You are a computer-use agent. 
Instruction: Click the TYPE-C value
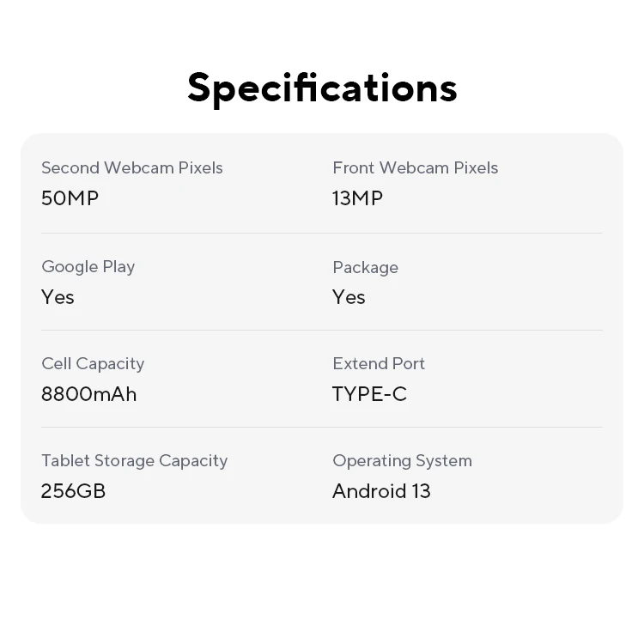pyautogui.click(x=369, y=394)
